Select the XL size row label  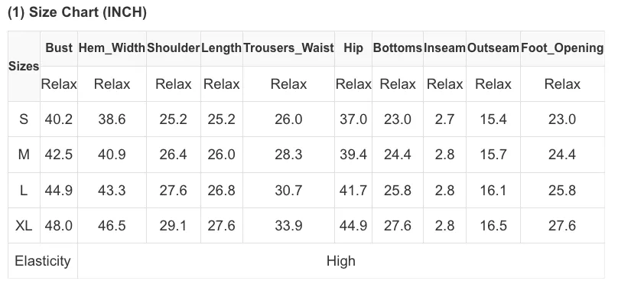point(24,226)
